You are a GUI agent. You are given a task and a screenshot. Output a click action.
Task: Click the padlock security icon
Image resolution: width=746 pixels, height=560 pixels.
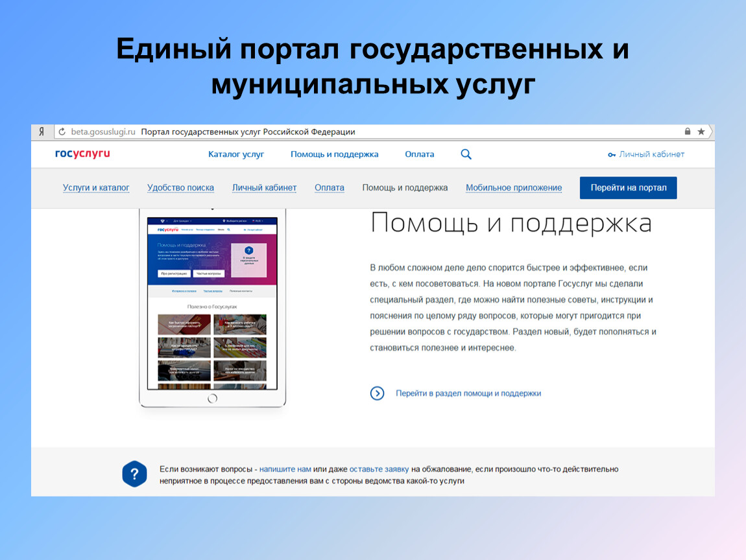[x=688, y=132]
